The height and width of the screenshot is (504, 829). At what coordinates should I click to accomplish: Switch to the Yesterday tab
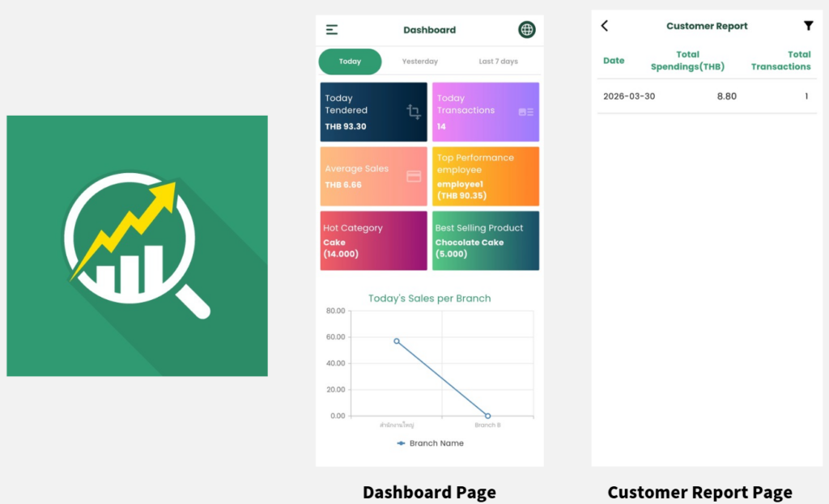[419, 61]
